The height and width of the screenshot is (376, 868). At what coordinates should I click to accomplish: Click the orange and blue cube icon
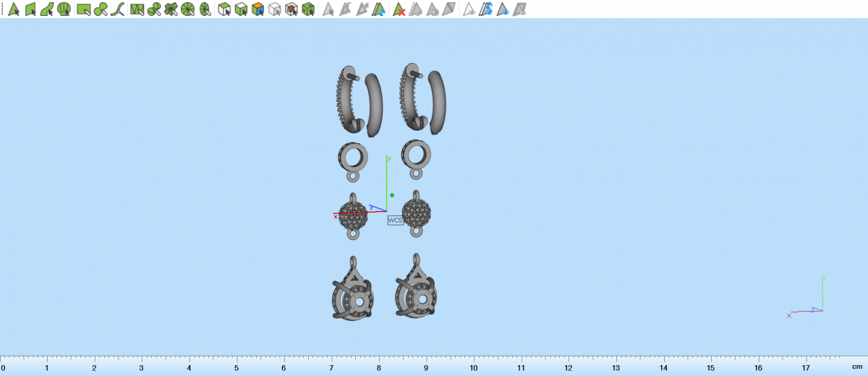coord(258,9)
